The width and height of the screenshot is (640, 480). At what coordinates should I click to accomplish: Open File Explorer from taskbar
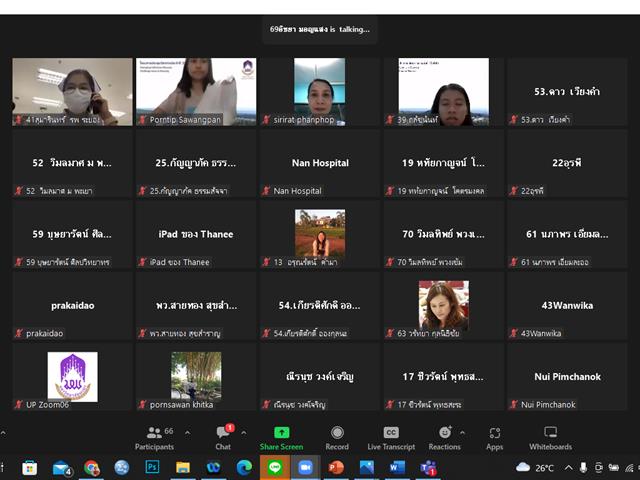(x=182, y=468)
